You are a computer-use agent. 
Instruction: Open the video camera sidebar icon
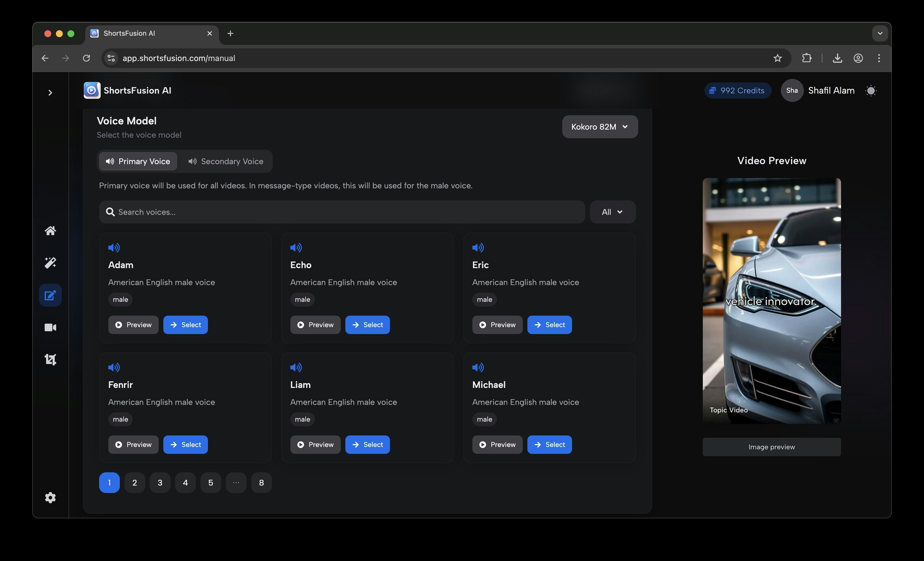pyautogui.click(x=50, y=327)
